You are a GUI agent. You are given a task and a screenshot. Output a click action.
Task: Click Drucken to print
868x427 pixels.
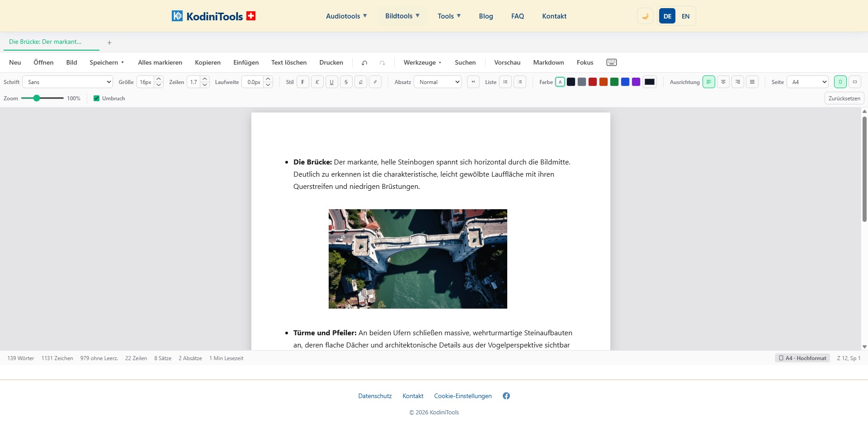coord(331,62)
